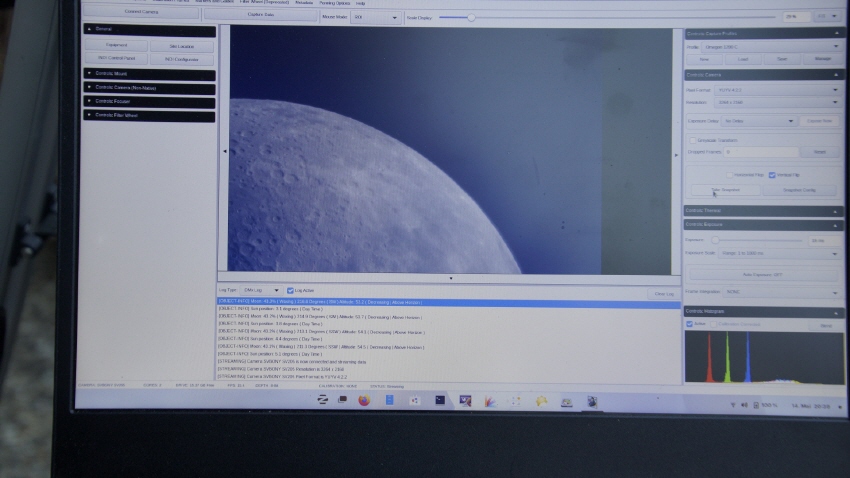Click the Connect Camera button
This screenshot has width=850, height=478.
click(x=141, y=11)
